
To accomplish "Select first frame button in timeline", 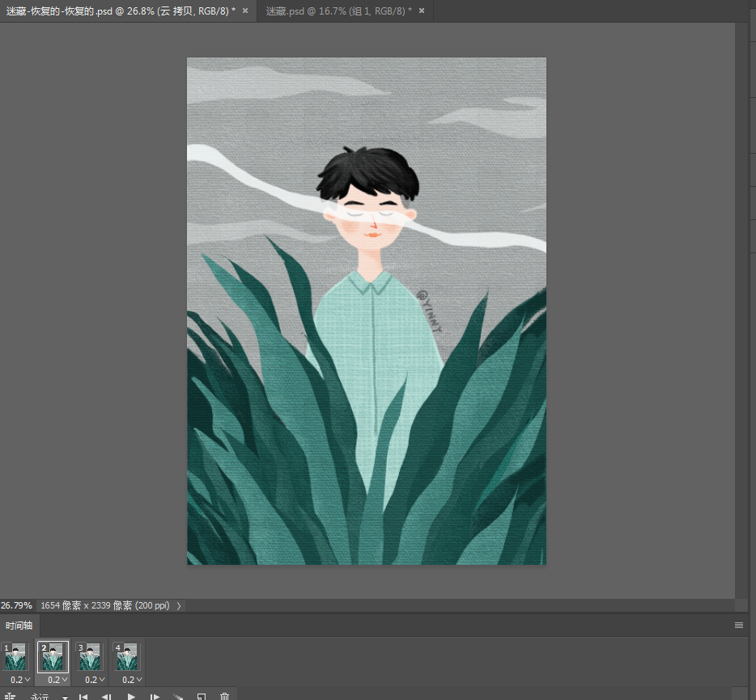I will (83, 697).
